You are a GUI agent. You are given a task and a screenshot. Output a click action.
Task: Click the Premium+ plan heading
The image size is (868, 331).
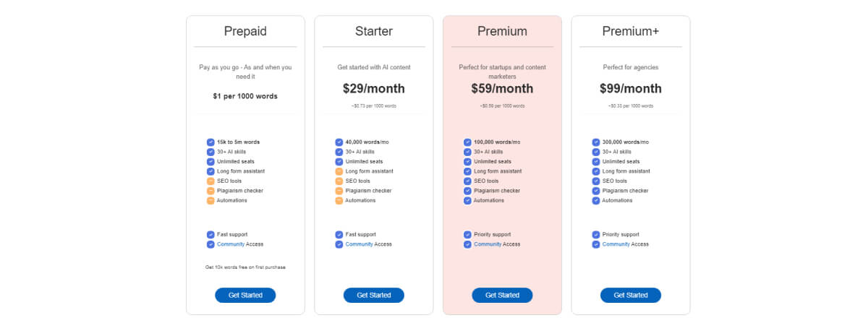click(x=631, y=31)
